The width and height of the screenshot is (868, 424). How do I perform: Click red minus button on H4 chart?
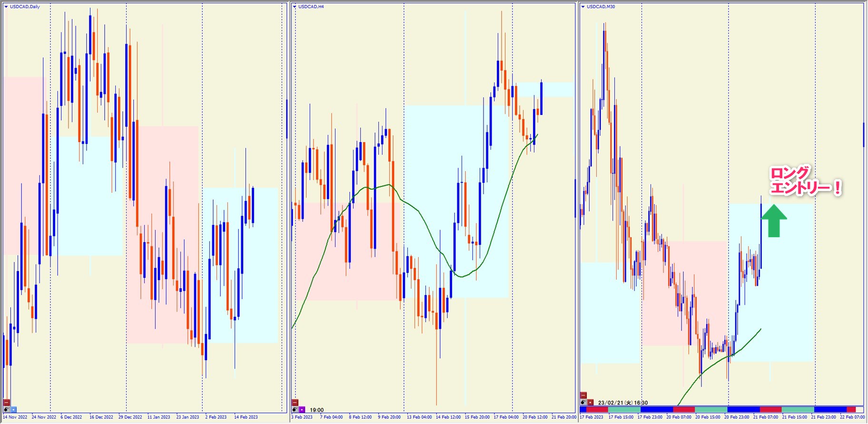tap(295, 403)
